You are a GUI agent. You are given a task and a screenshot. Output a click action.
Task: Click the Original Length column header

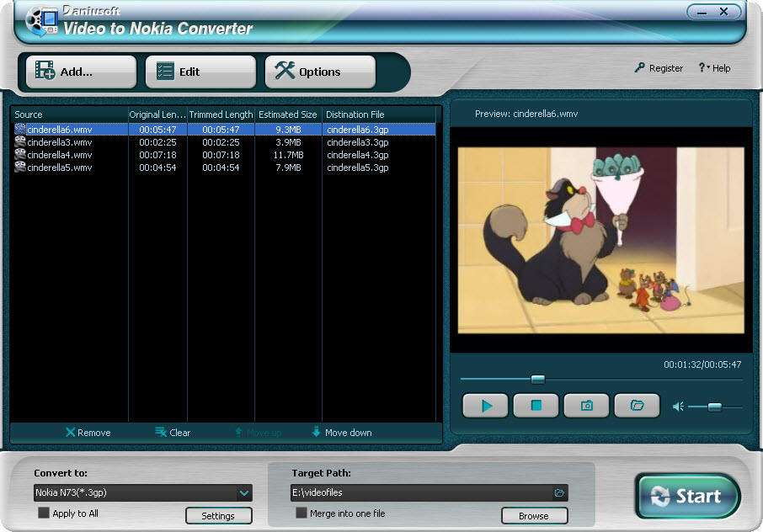[x=157, y=114]
